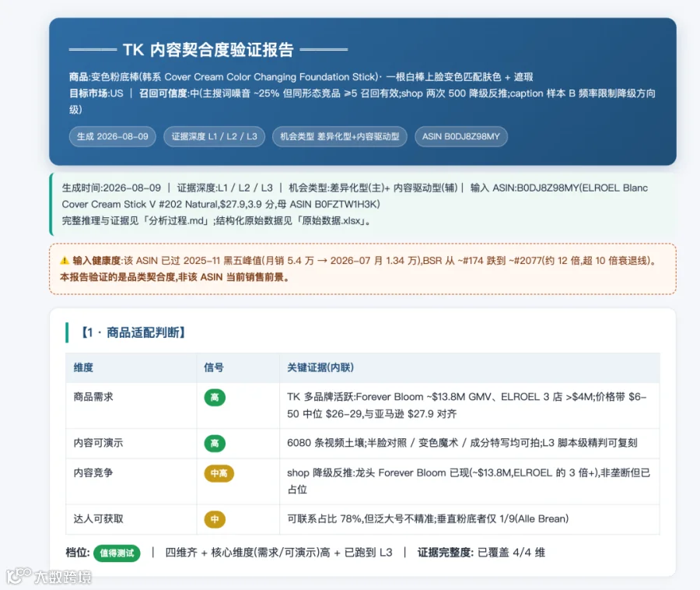Click the 商品:变色粉底棒 description line

[x=301, y=77]
